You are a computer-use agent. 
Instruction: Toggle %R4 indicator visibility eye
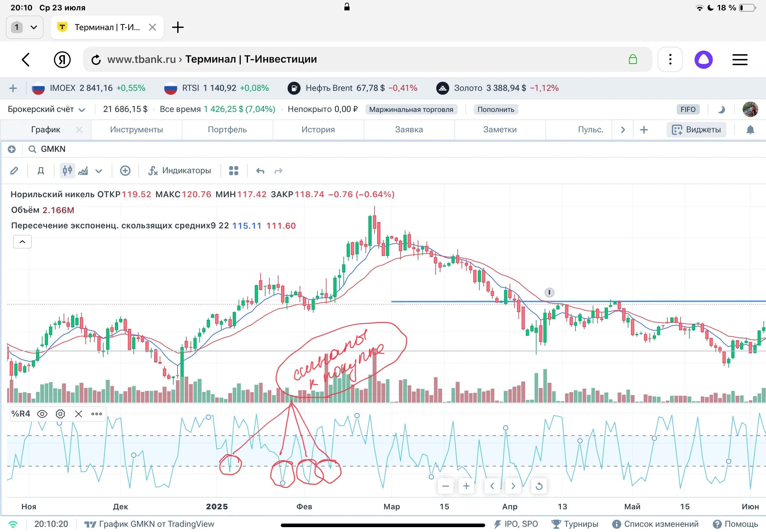pyautogui.click(x=42, y=414)
